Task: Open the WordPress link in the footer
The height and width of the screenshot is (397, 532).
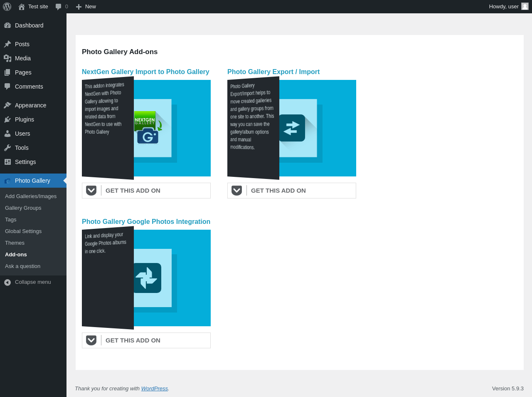Action: (154, 389)
